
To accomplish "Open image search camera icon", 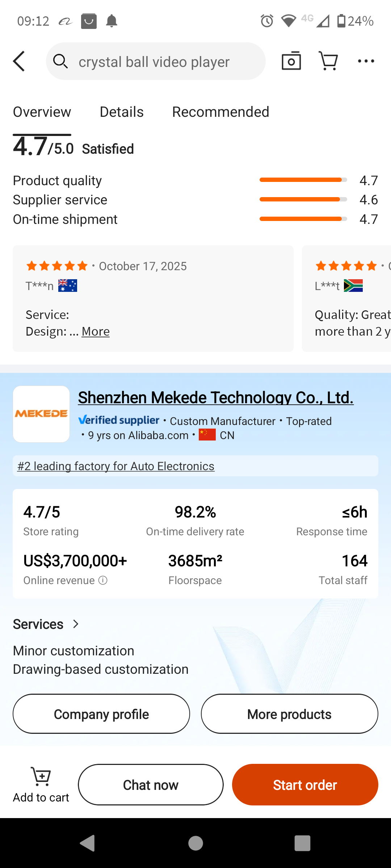I will click(x=291, y=61).
